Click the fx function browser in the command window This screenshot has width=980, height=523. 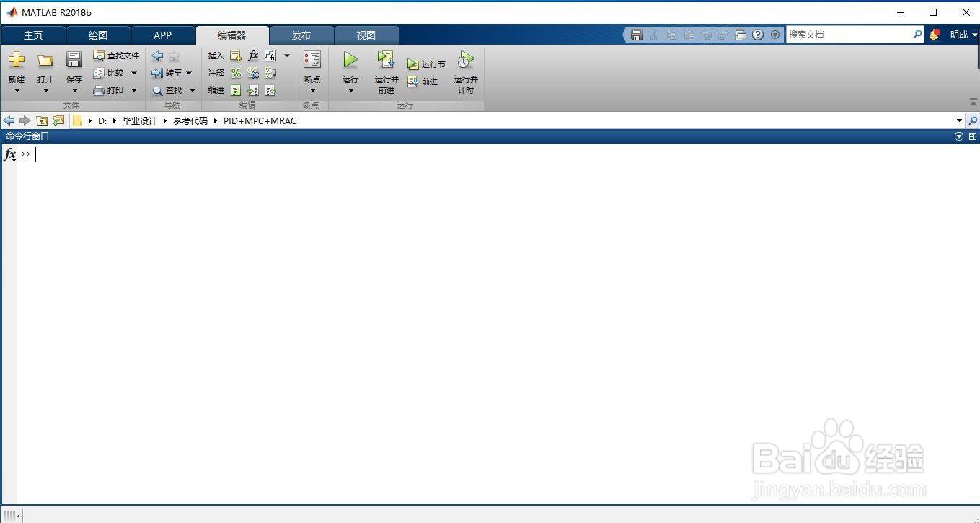[10, 154]
